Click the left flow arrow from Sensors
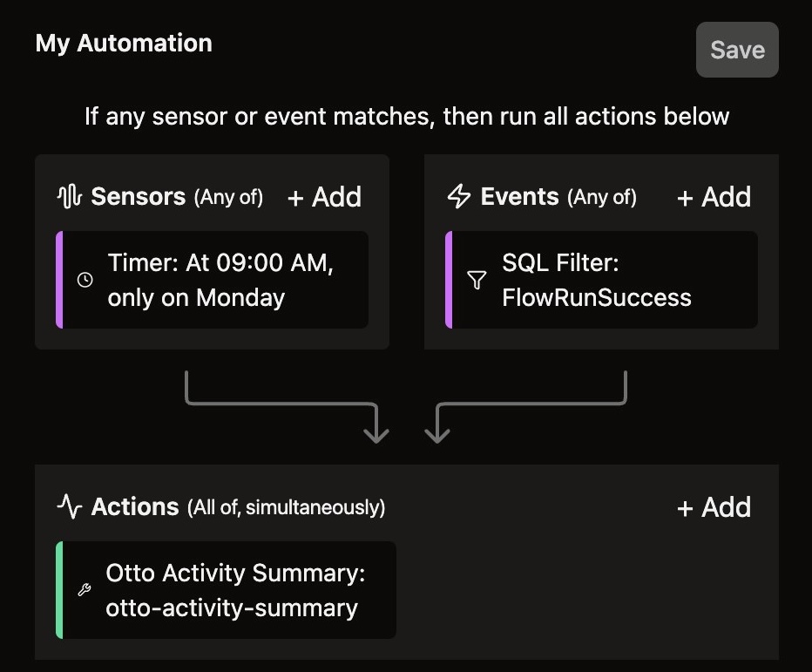Viewport: 812px width, 672px height. 288,407
